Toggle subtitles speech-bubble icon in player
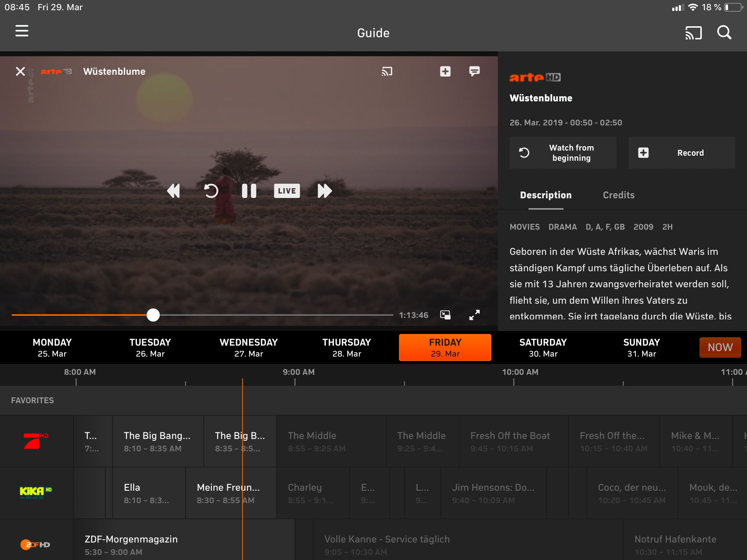 (x=474, y=71)
